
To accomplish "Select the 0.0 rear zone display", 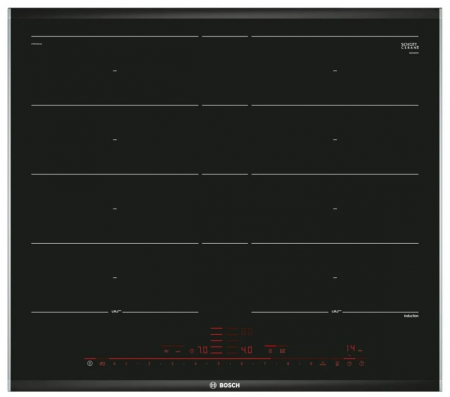I will coord(247,332).
